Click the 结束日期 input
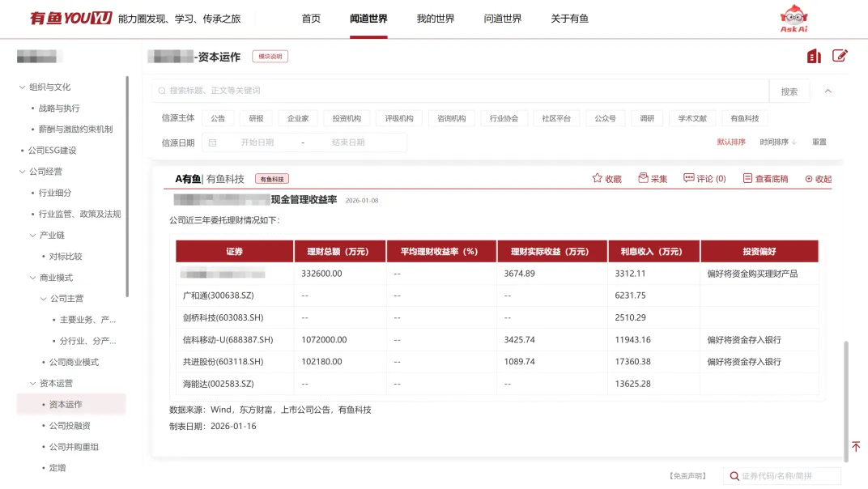 [348, 142]
